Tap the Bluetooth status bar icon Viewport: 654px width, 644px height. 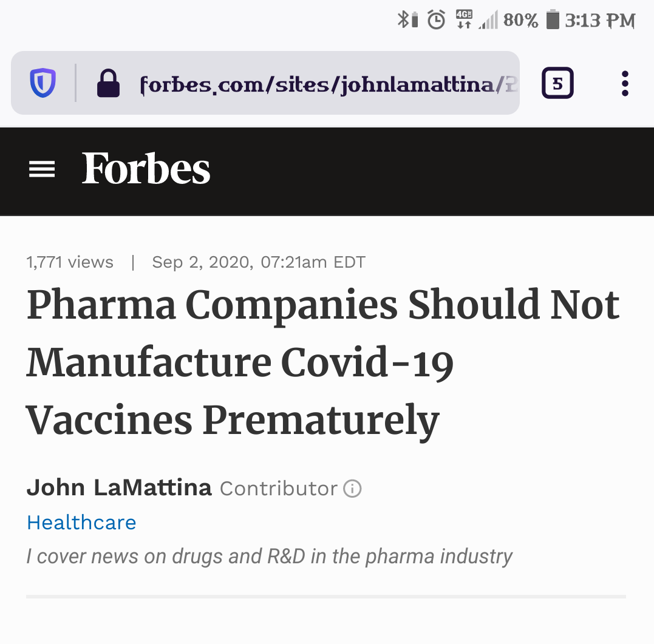[x=406, y=20]
